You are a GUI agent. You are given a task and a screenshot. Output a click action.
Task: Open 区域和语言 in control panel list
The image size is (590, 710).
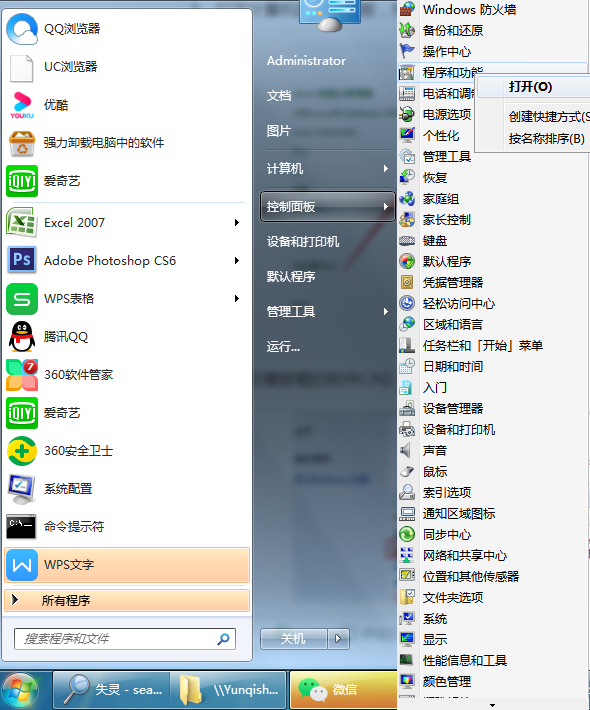pos(453,324)
